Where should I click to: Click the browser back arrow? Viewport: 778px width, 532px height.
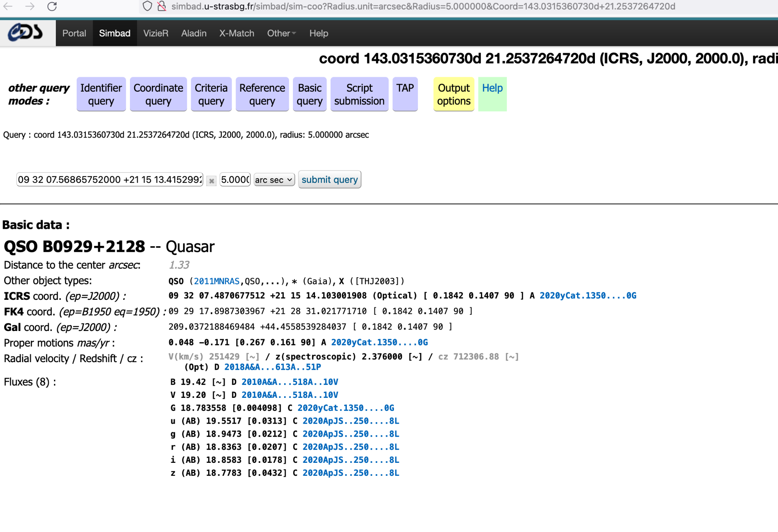[8, 6]
